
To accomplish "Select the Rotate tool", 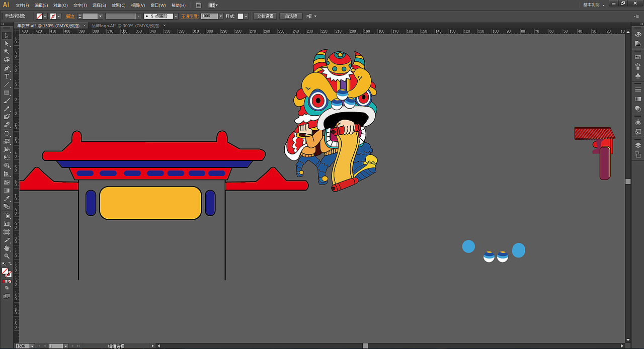I will (7, 133).
